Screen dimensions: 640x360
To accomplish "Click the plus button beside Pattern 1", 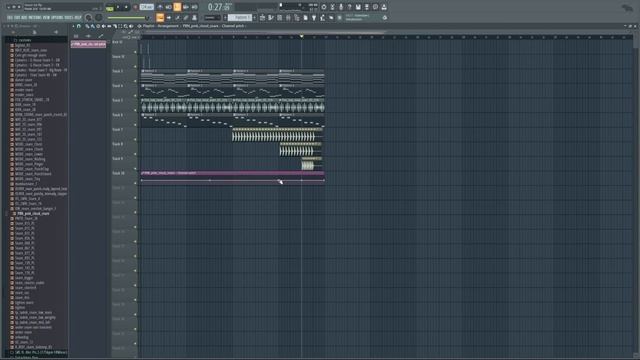I will (254, 18).
